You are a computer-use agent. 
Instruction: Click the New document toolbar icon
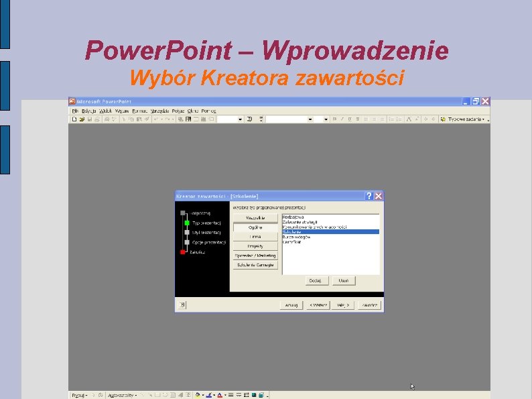[74, 119]
